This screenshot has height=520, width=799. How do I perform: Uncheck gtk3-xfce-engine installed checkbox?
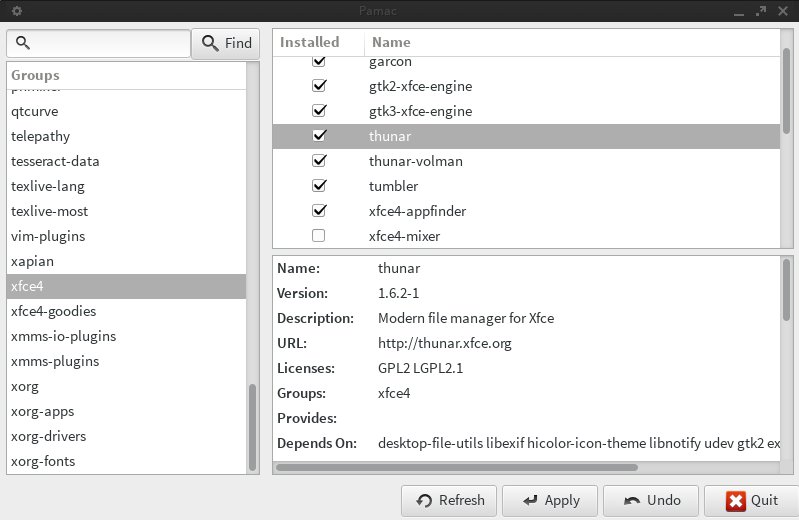click(318, 111)
